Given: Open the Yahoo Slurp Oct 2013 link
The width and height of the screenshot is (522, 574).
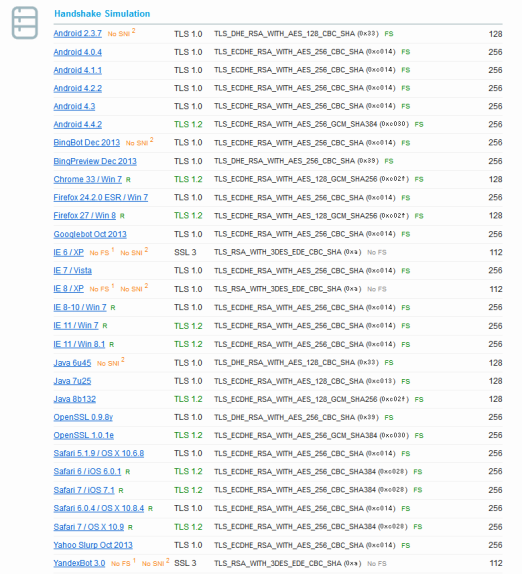Looking at the screenshot, I should coord(93,545).
